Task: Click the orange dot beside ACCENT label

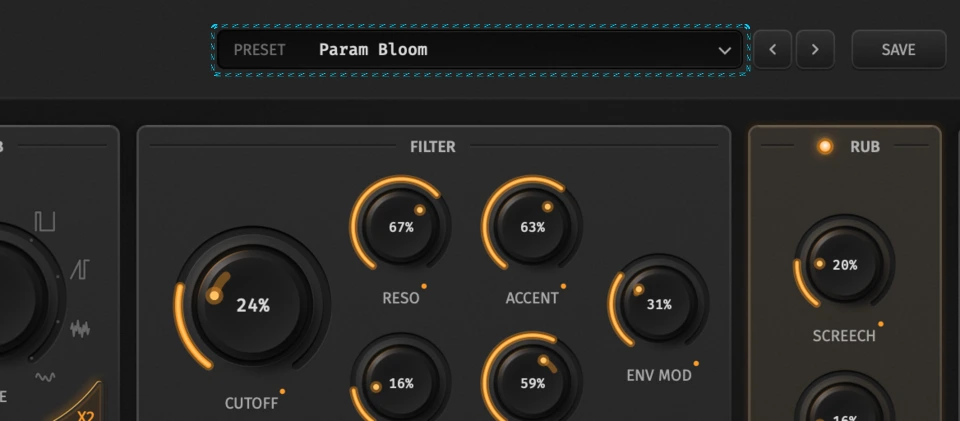Action: tap(563, 286)
